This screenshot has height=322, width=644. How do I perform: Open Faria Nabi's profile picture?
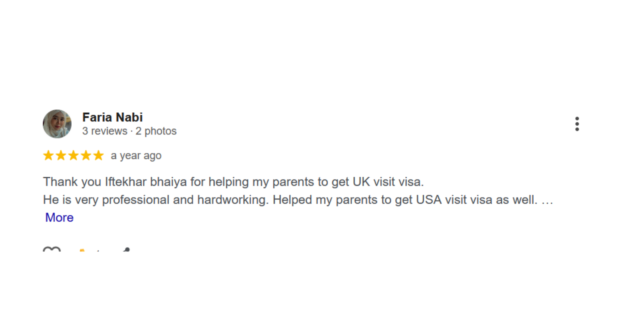[x=57, y=124]
